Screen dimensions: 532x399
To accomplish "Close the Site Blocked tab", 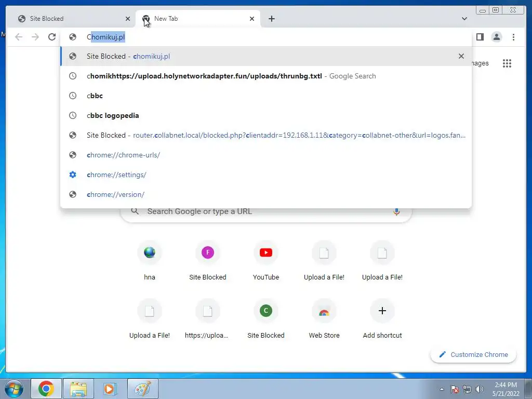I will [128, 19].
